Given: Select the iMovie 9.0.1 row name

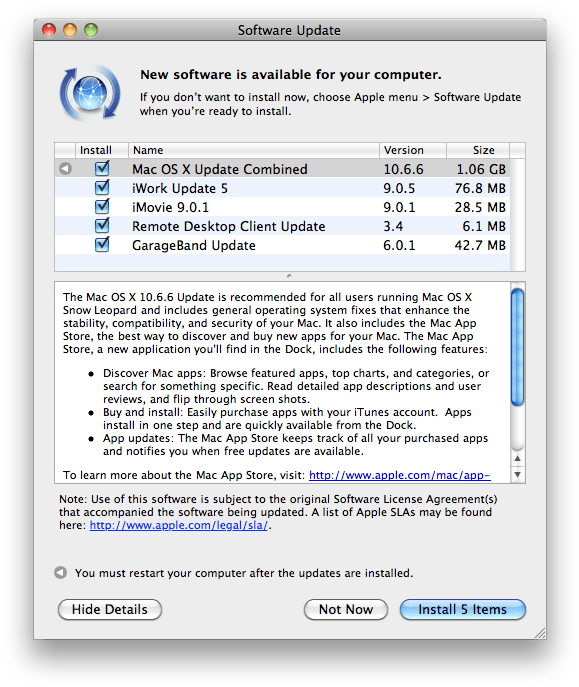Looking at the screenshot, I should (170, 207).
